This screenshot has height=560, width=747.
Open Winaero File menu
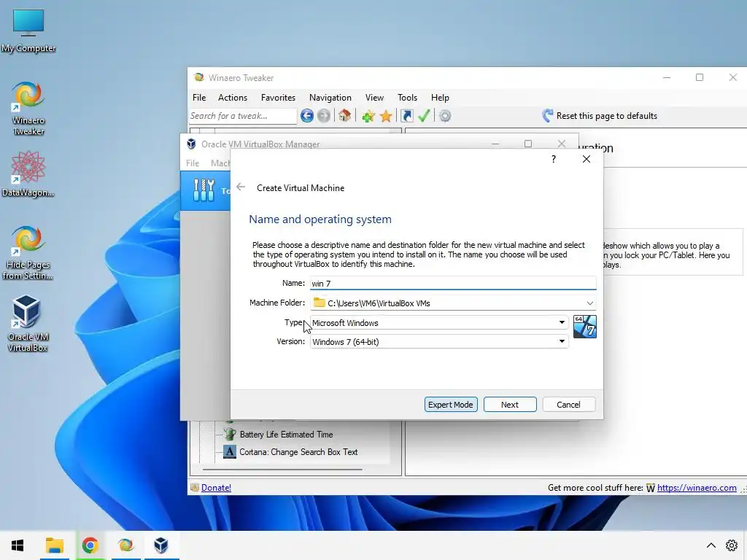(x=199, y=98)
